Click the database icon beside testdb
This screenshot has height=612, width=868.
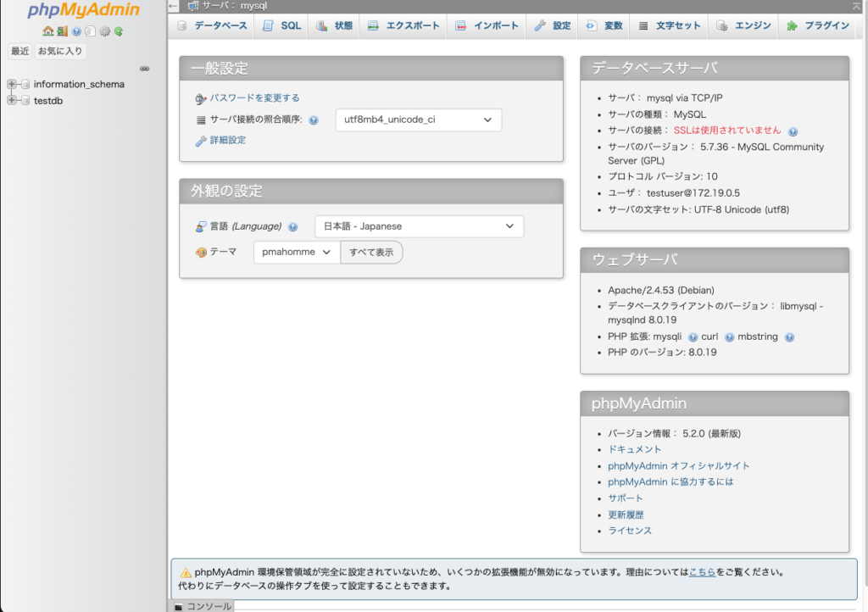coord(25,100)
